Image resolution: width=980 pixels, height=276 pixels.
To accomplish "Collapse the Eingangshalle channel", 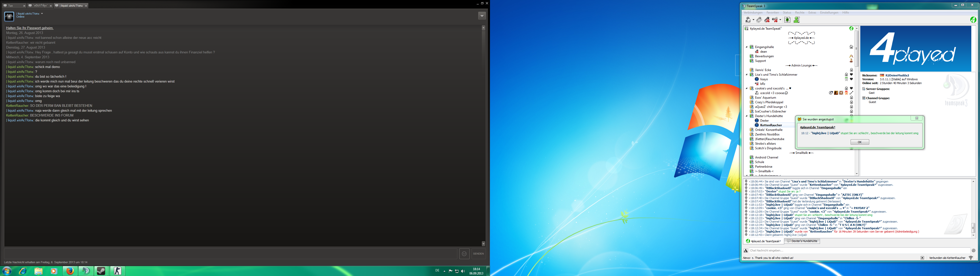I will [746, 47].
